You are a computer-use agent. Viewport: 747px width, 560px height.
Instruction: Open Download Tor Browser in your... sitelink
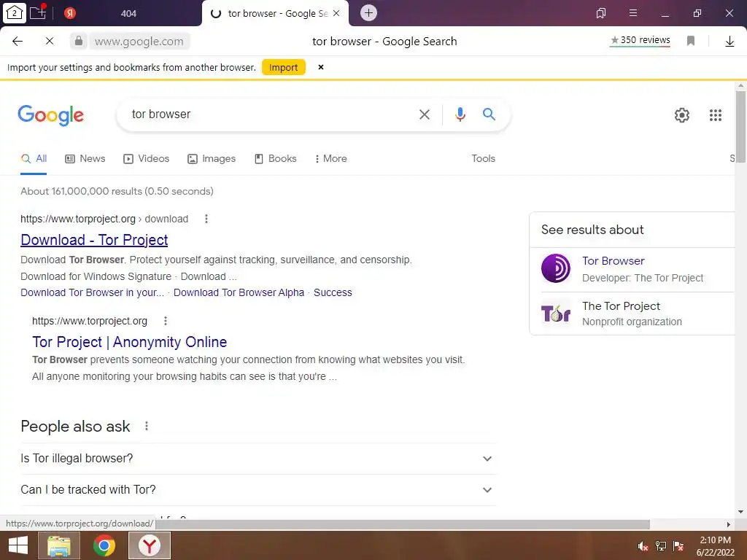[93, 292]
